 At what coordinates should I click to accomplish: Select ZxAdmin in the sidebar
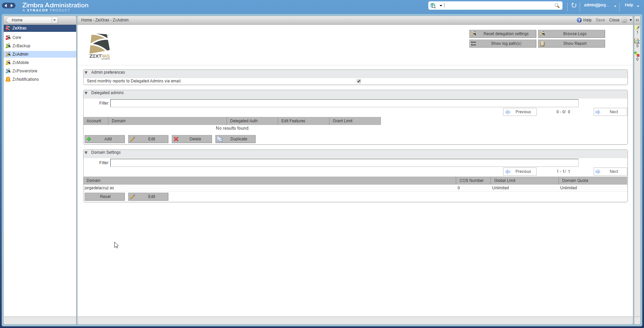pyautogui.click(x=40, y=54)
